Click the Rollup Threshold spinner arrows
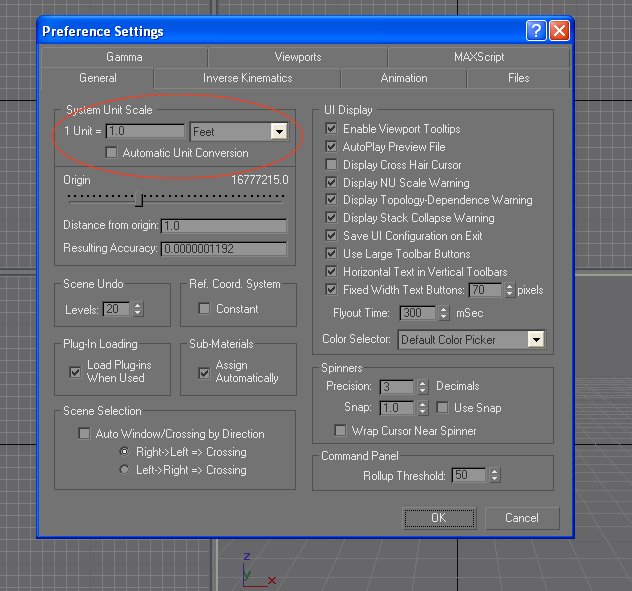632x591 pixels. click(493, 476)
